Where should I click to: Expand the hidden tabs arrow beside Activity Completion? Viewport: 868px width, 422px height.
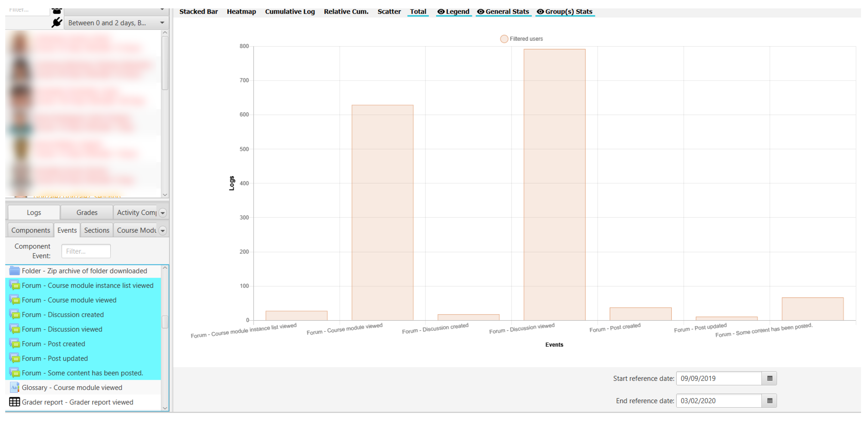[x=163, y=213]
